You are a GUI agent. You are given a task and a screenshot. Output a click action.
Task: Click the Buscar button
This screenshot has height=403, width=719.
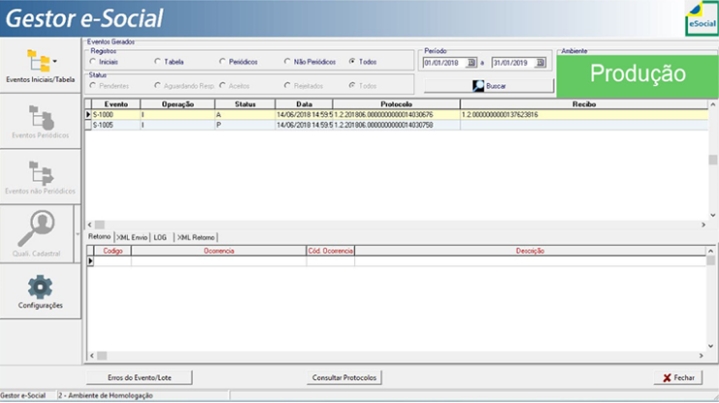tap(489, 86)
